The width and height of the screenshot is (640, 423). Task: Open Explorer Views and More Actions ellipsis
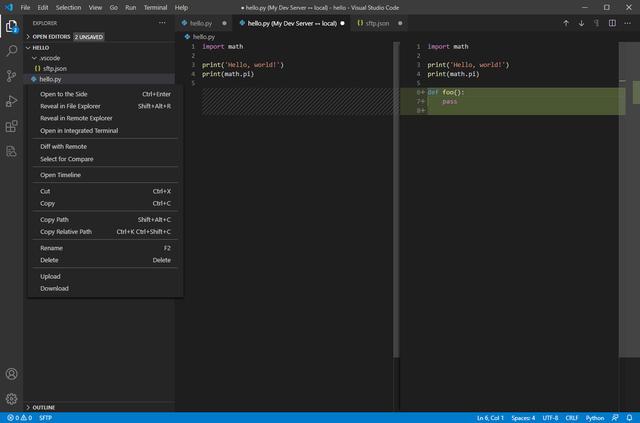pos(162,23)
